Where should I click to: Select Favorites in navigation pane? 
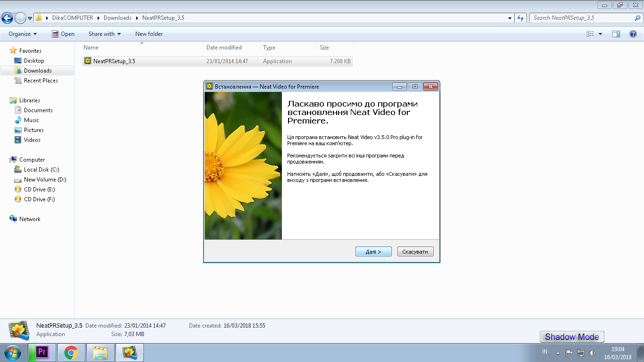(x=30, y=50)
